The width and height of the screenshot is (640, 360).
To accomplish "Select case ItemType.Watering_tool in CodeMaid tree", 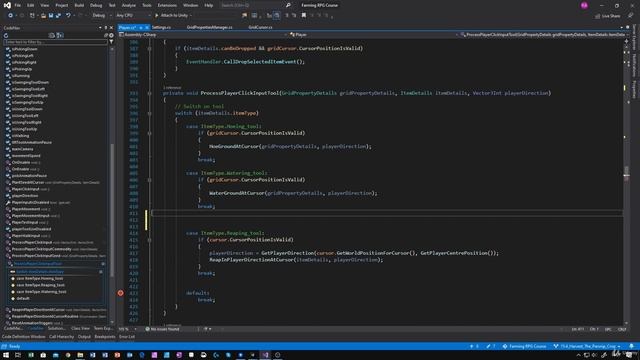I will coord(41,291).
